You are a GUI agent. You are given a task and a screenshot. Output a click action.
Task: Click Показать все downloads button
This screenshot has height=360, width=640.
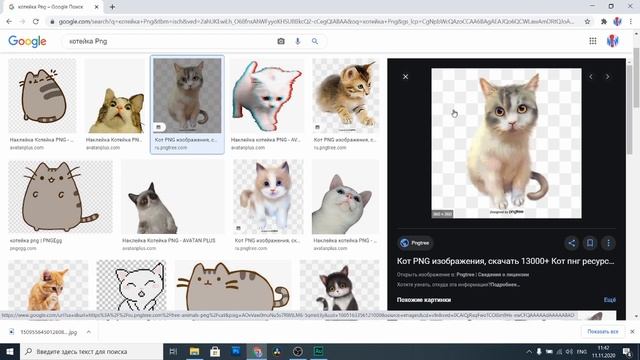tap(602, 332)
